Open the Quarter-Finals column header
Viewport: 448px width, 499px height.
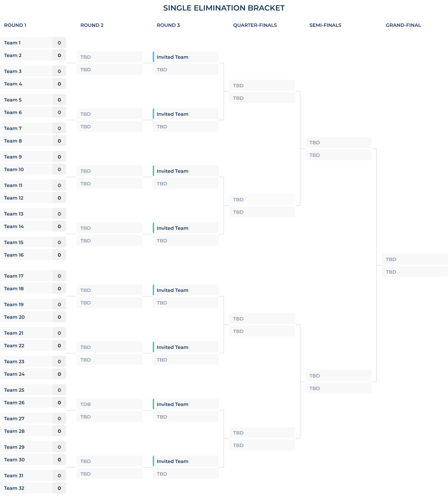pos(255,25)
